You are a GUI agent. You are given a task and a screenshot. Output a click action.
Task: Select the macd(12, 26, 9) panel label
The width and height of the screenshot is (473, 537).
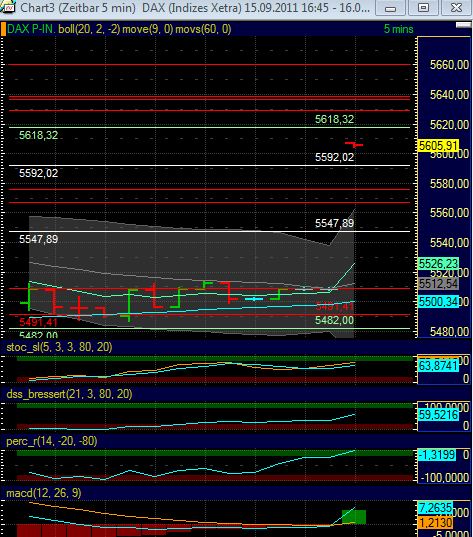(44, 493)
